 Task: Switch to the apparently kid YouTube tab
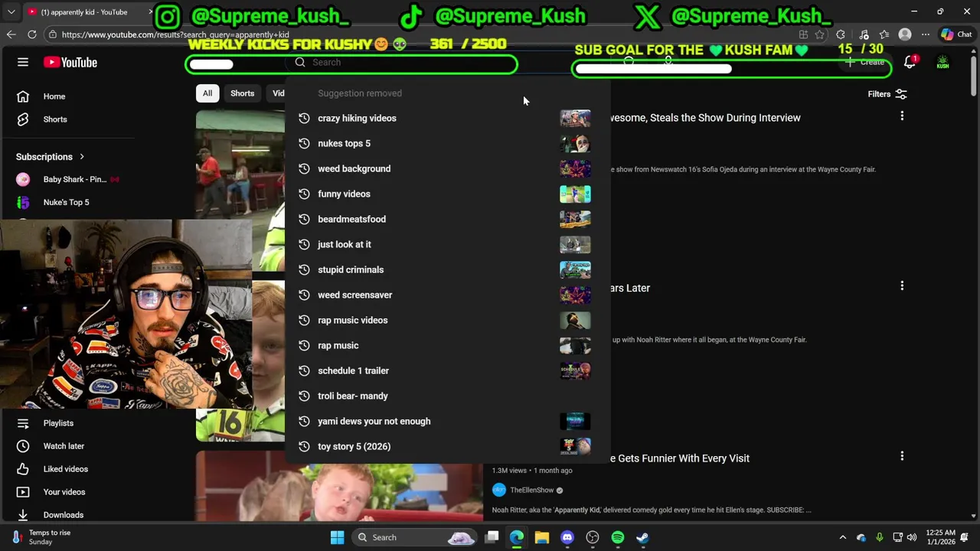coord(88,12)
